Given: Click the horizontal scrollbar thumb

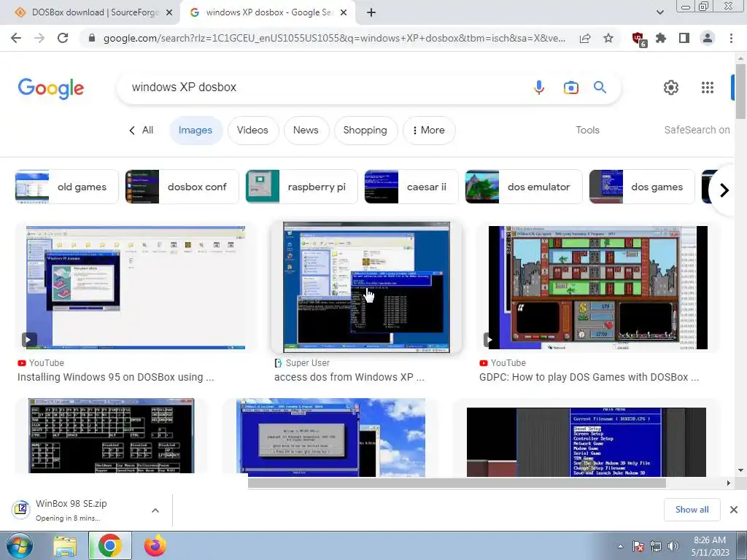Looking at the screenshot, I should point(457,483).
